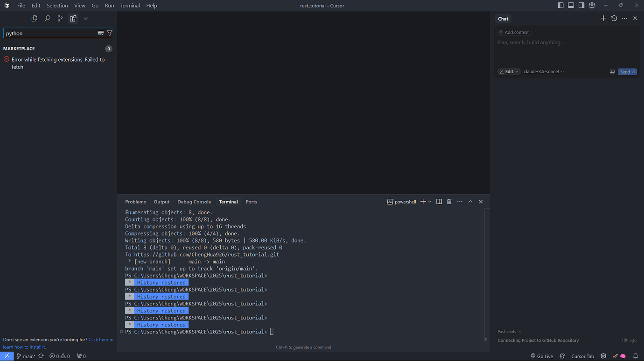Open the terminal launch profile dropdown
The image size is (644, 361).
pos(430,201)
